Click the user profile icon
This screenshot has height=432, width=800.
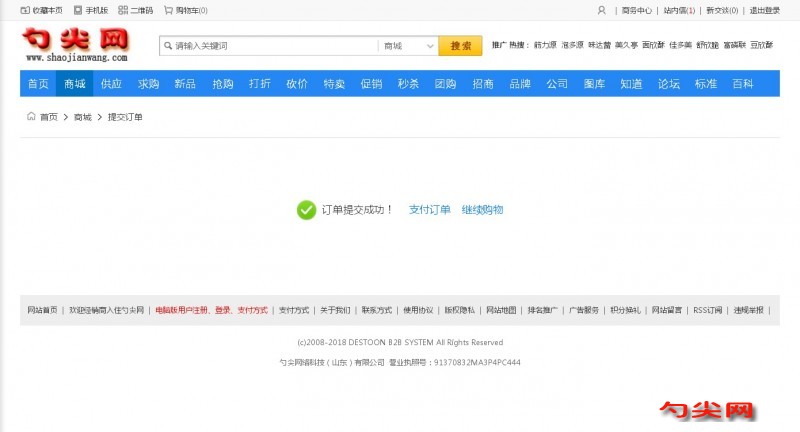coord(601,10)
